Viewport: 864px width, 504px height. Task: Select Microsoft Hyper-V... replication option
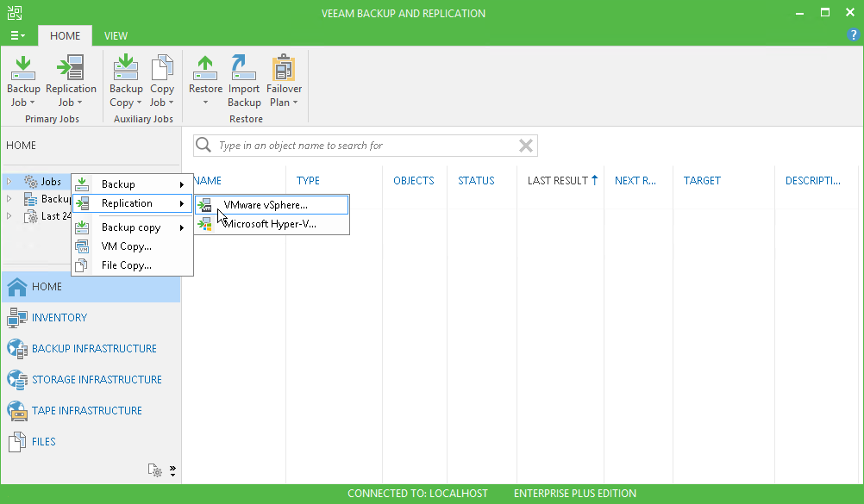click(272, 224)
